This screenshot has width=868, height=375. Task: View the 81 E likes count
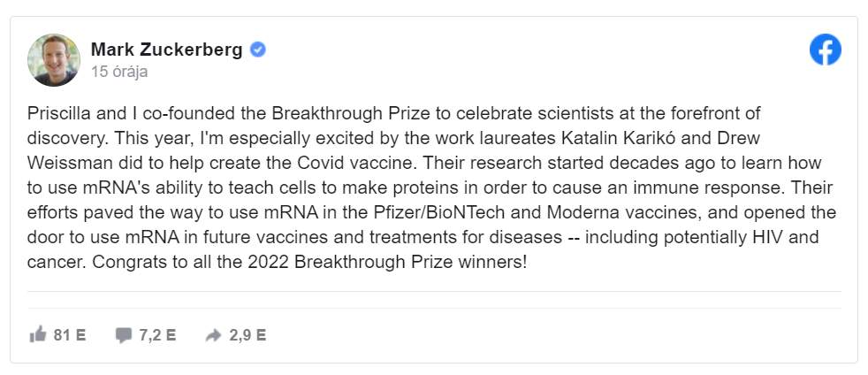(70, 334)
